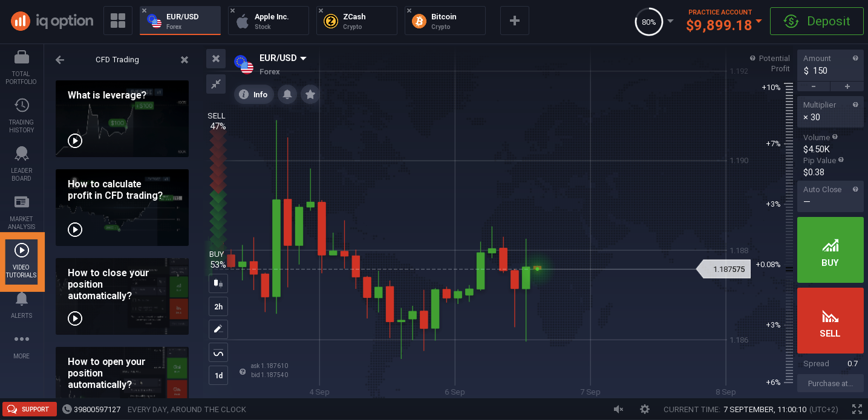Change candlestick chart type
This screenshot has width=868, height=420.
point(218,283)
